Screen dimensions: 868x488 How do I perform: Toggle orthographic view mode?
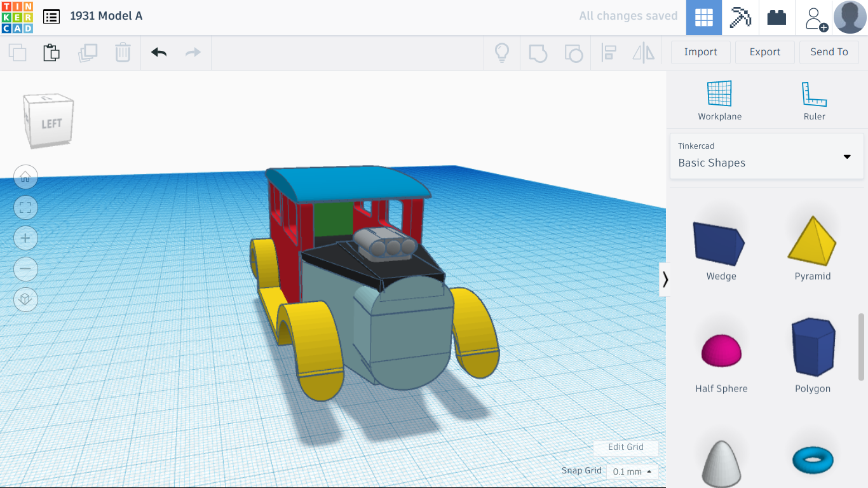pos(25,299)
